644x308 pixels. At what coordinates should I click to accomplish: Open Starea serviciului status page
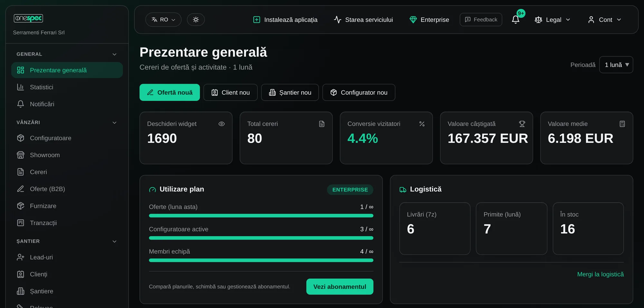pos(363,20)
